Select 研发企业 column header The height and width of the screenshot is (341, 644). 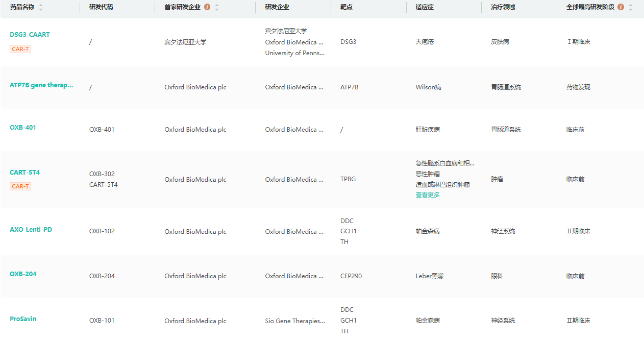click(x=277, y=7)
